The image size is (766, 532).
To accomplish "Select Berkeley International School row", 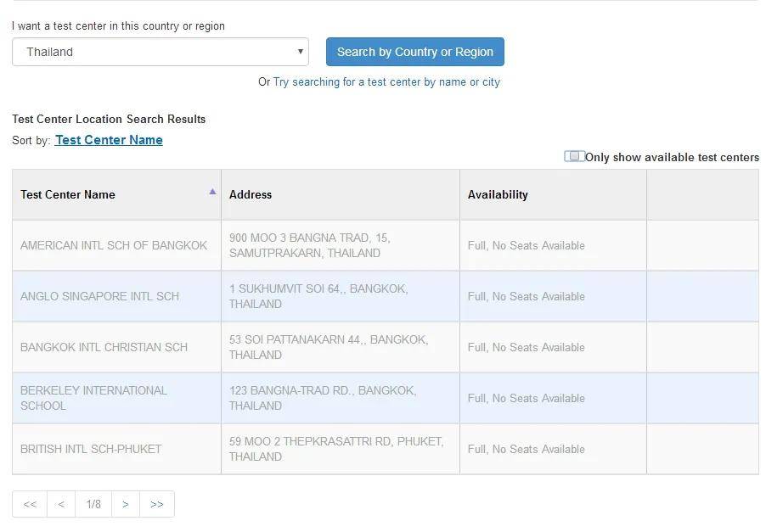I will [x=386, y=398].
